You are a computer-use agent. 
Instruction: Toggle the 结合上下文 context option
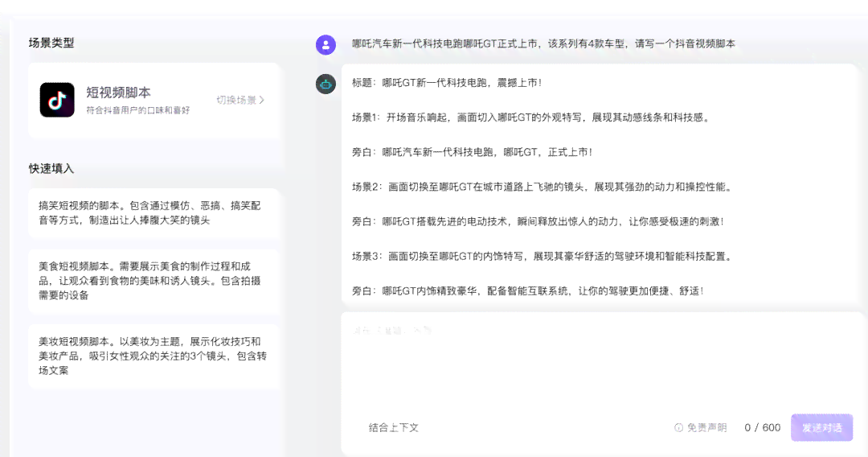coord(394,428)
